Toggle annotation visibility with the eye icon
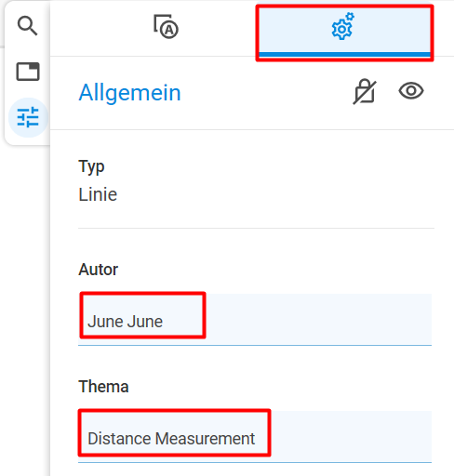The height and width of the screenshot is (476, 454). coord(411,91)
